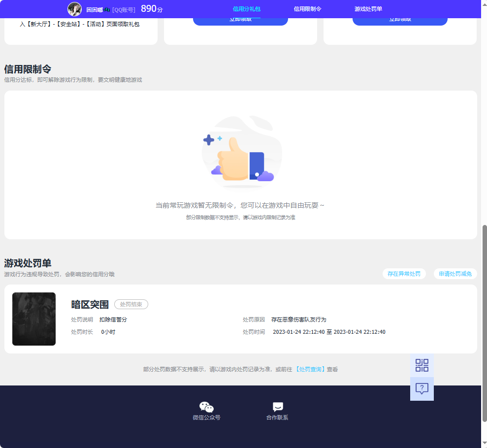Open the QR code floating icon

(x=422, y=365)
